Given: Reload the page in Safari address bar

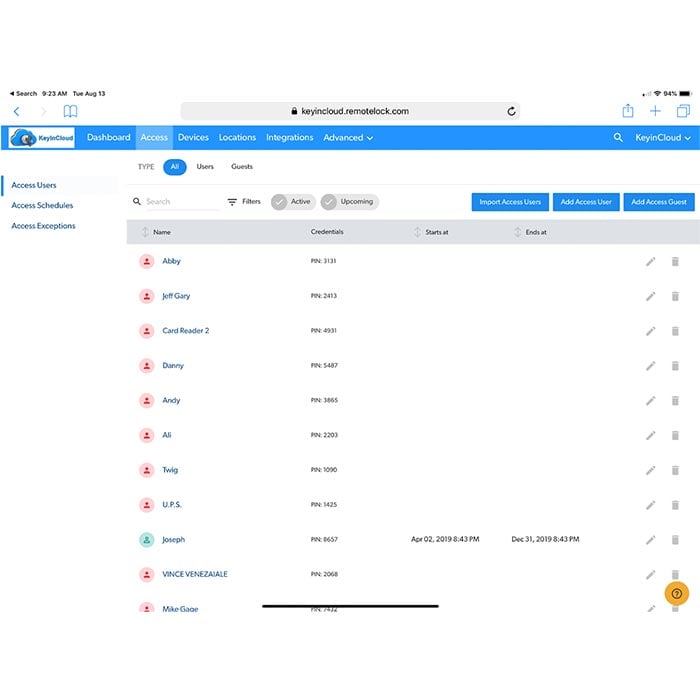Looking at the screenshot, I should (x=511, y=112).
